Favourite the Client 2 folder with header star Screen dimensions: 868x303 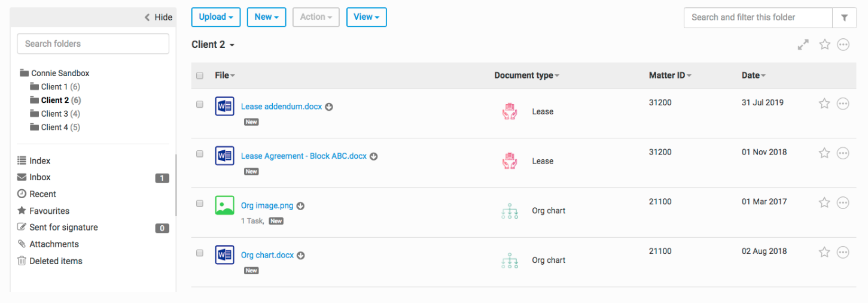825,45
